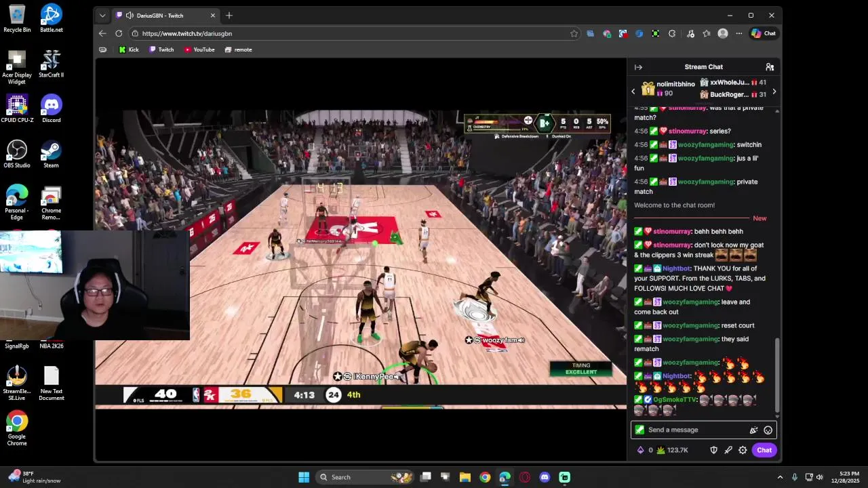This screenshot has height=488, width=868.
Task: Open File Explorer from taskbar
Action: click(x=465, y=477)
